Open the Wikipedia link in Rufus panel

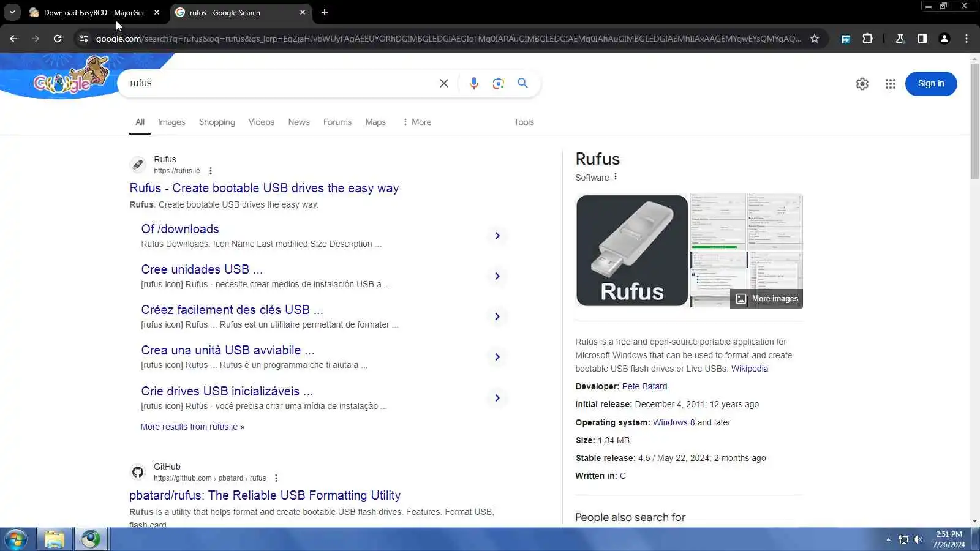click(x=749, y=369)
